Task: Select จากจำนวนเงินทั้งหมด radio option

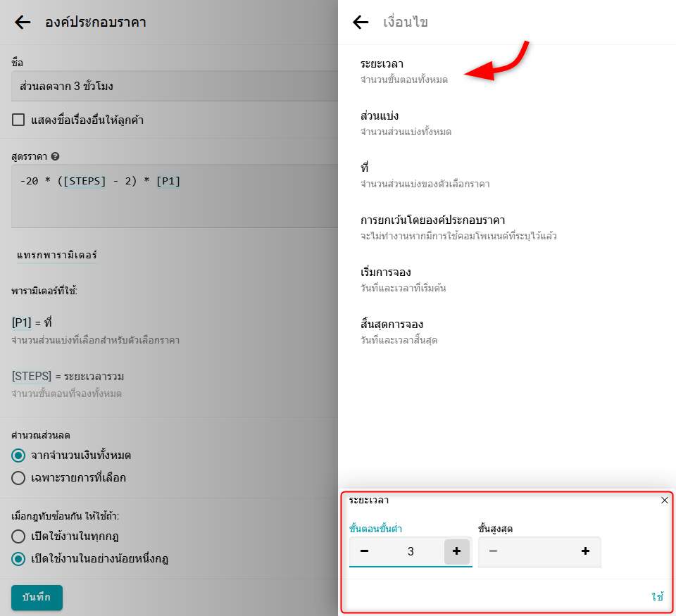Action: click(19, 455)
